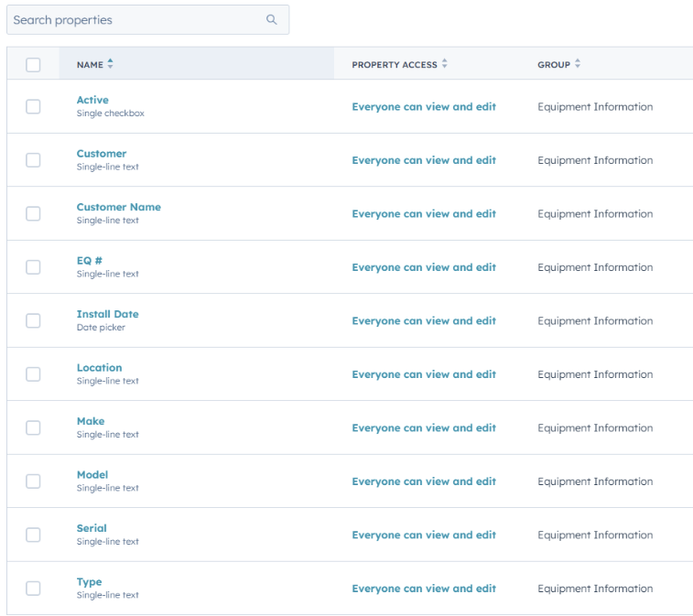The width and height of the screenshot is (693, 616).
Task: Edit access for Location property
Action: pyautogui.click(x=424, y=374)
